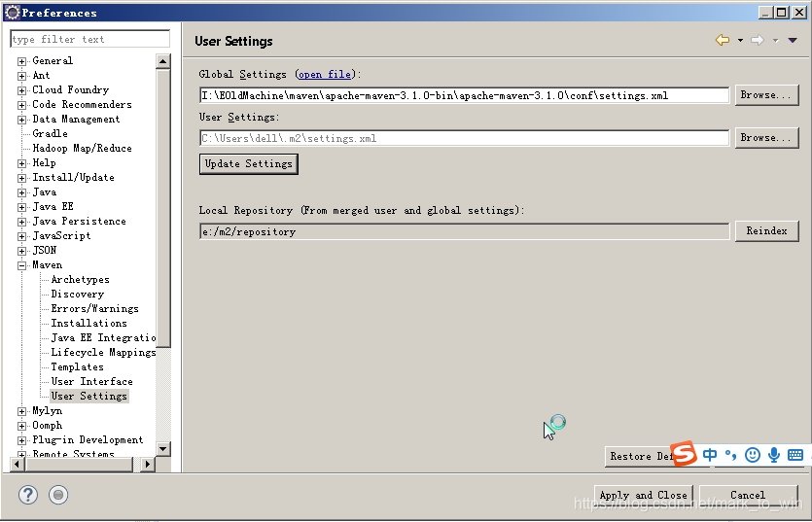Viewport: 812px width, 522px height.
Task: Click the Sogou punctuation mode icon
Action: point(730,455)
